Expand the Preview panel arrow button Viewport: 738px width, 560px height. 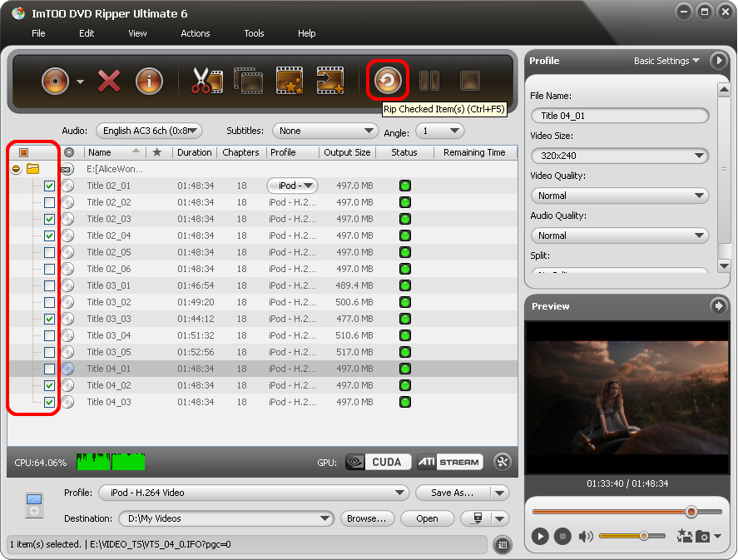click(x=718, y=306)
